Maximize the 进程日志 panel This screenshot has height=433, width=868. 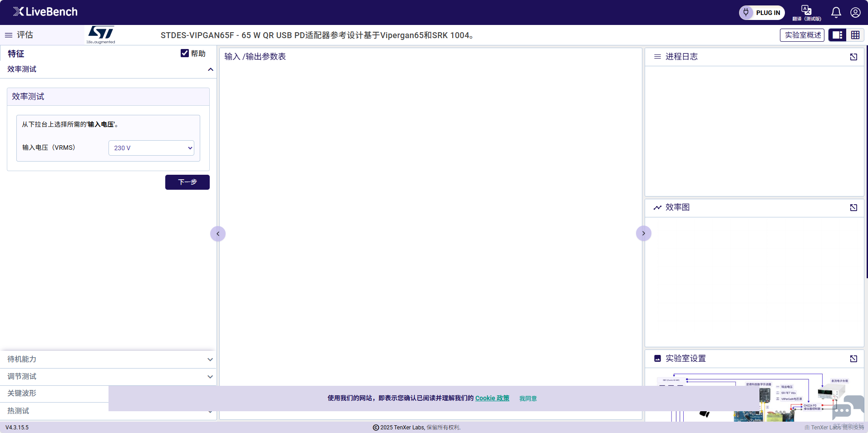click(853, 57)
